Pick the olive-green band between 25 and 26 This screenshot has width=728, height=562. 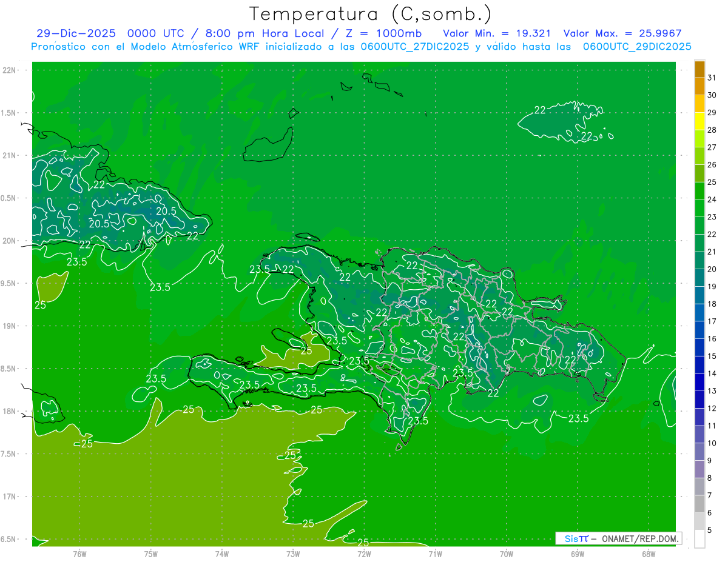pos(699,173)
